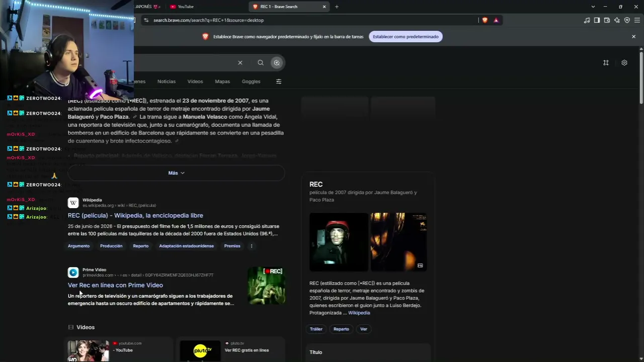Jump to Producción Wikipedia section

point(111,246)
